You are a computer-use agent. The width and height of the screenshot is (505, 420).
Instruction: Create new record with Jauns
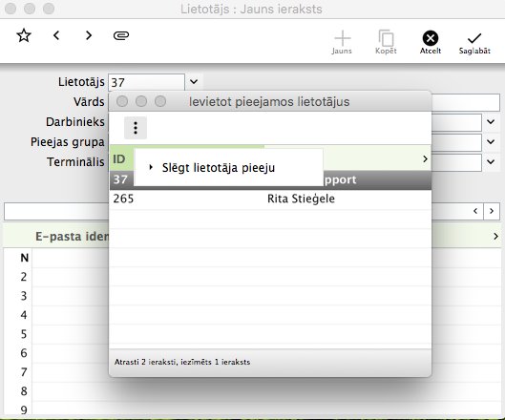point(342,42)
